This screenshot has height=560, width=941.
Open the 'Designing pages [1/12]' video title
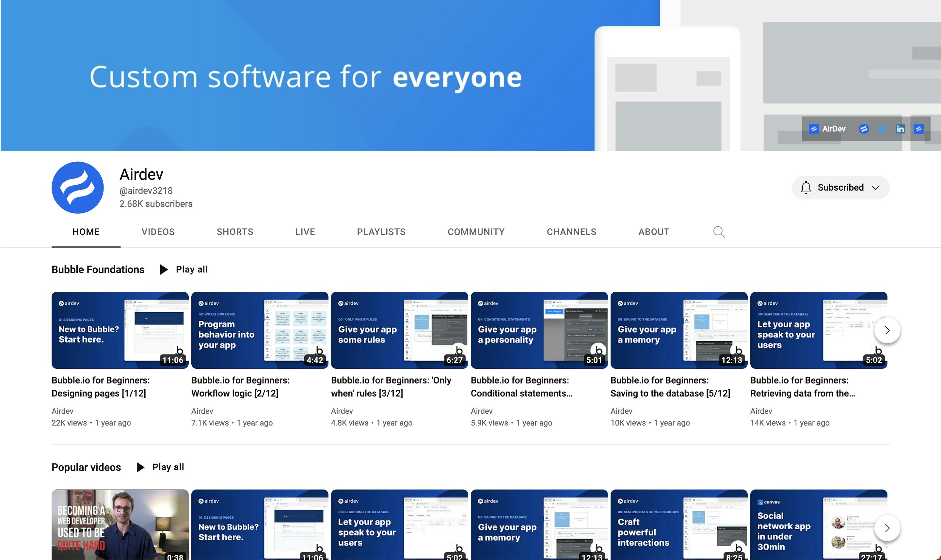click(x=101, y=386)
